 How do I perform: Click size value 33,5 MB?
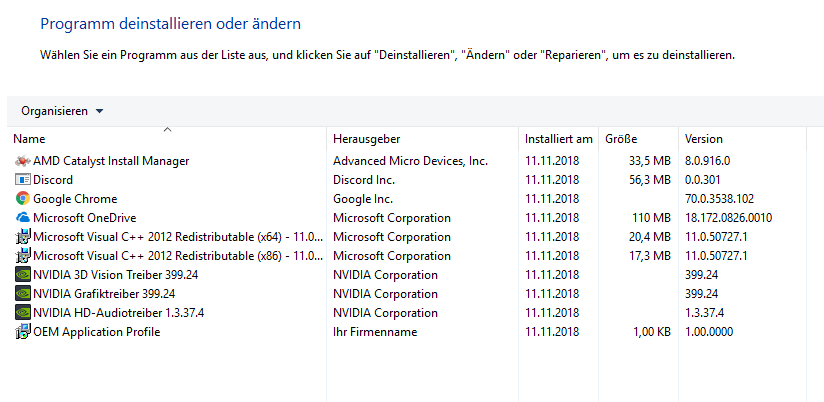[x=650, y=161]
